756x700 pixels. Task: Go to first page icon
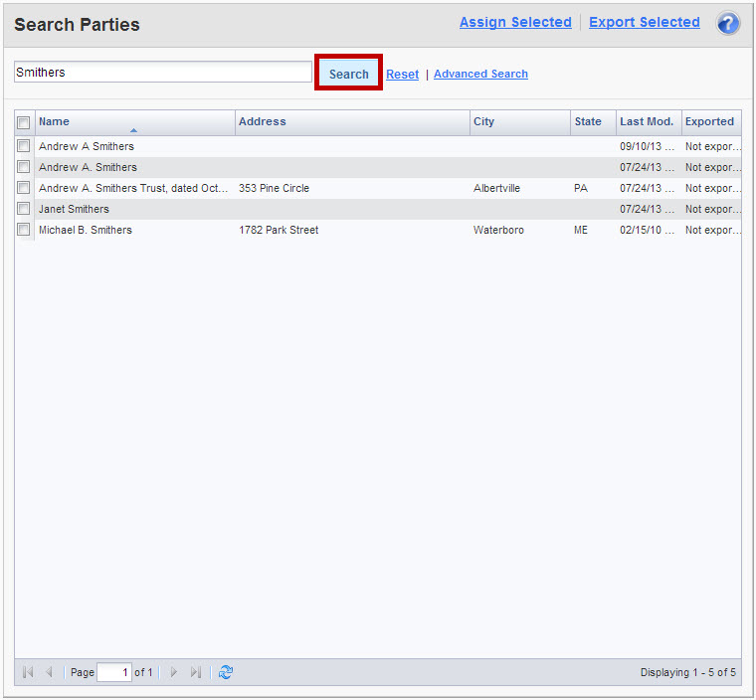tap(28, 672)
